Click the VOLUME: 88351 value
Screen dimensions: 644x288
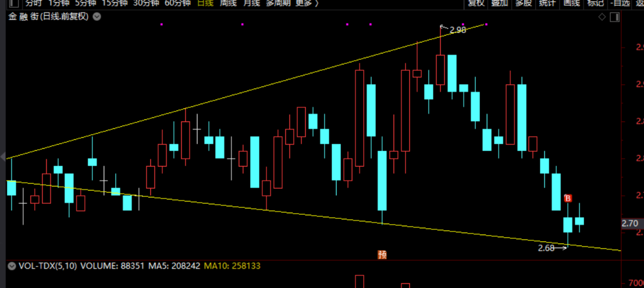(x=112, y=266)
